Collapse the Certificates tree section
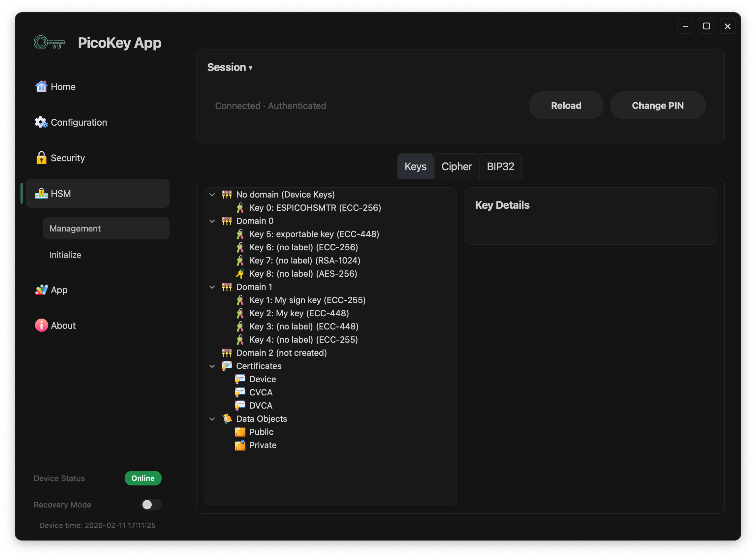Viewport: 756px width, 558px height. pos(212,366)
